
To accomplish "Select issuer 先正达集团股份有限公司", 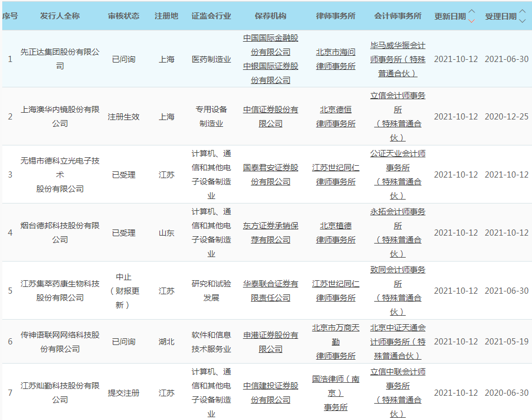I will tap(60, 59).
